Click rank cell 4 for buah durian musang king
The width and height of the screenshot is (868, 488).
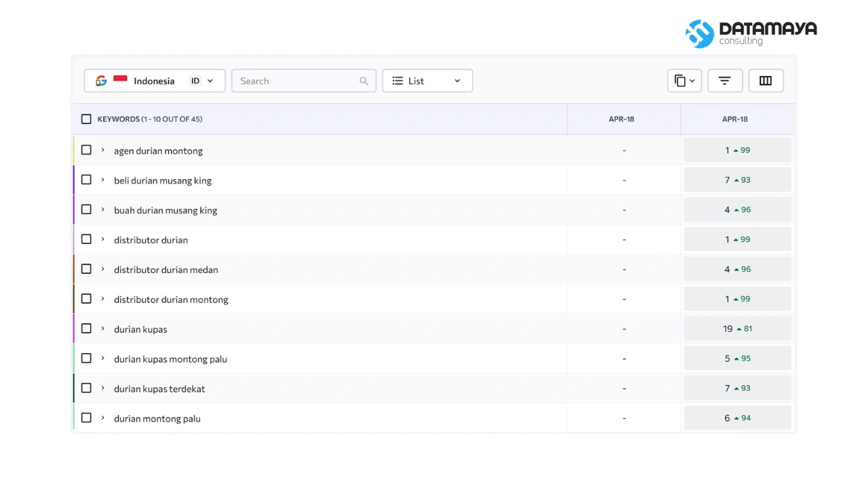(738, 209)
